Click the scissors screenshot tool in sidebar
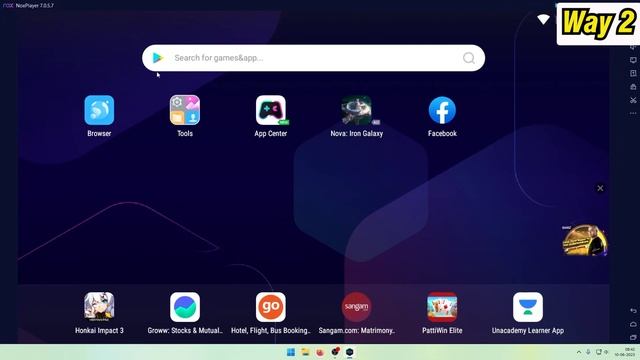Image resolution: width=640 pixels, height=360 pixels. tap(633, 100)
